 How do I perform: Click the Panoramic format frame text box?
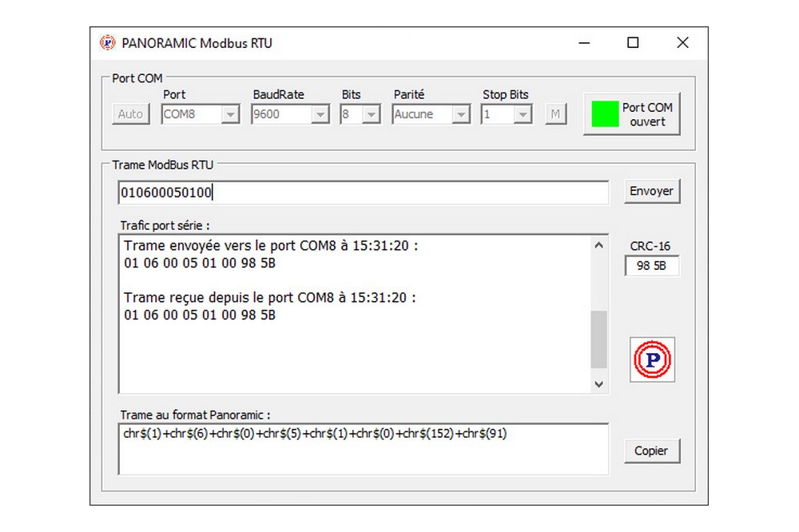click(x=364, y=449)
